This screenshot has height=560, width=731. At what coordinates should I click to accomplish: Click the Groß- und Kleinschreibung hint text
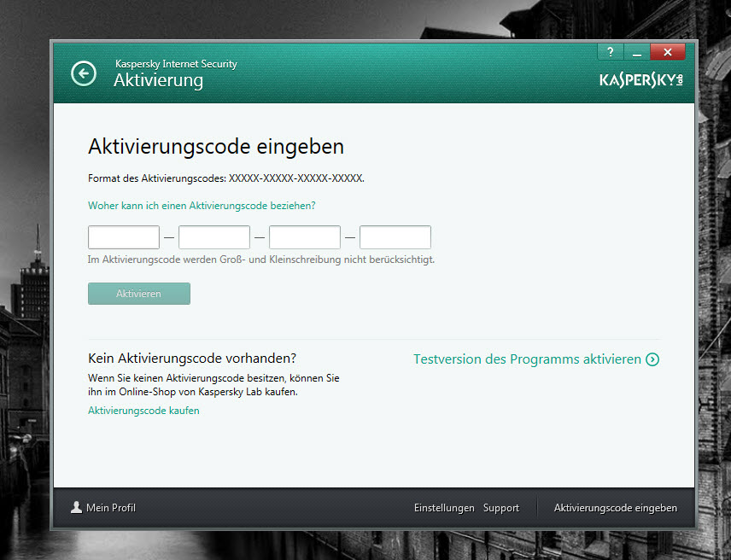[x=261, y=260]
